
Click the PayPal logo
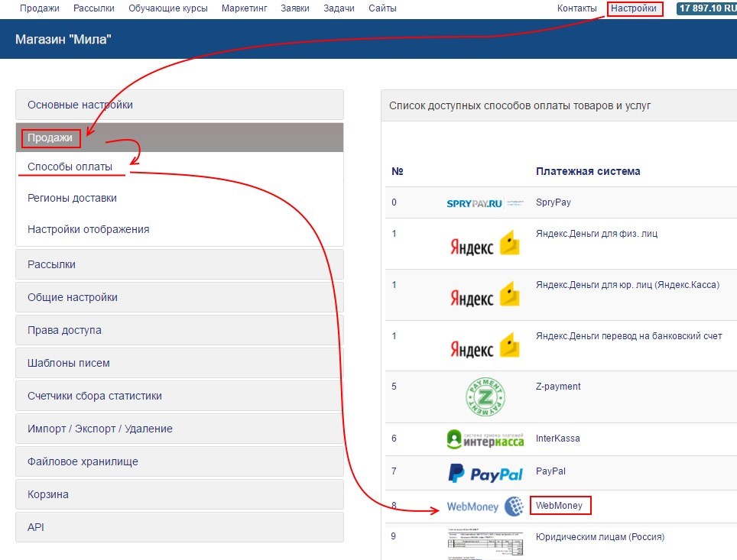485,473
